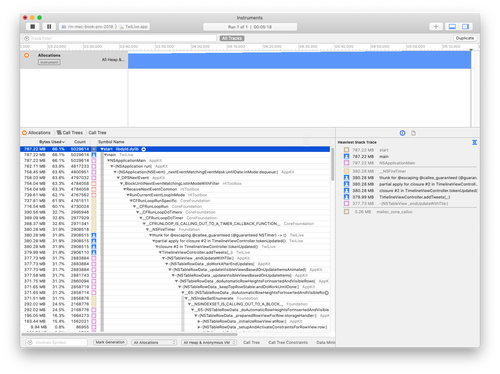The image size is (500, 374).
Task: Select the 2906110 count cell
Action: pos(80,252)
